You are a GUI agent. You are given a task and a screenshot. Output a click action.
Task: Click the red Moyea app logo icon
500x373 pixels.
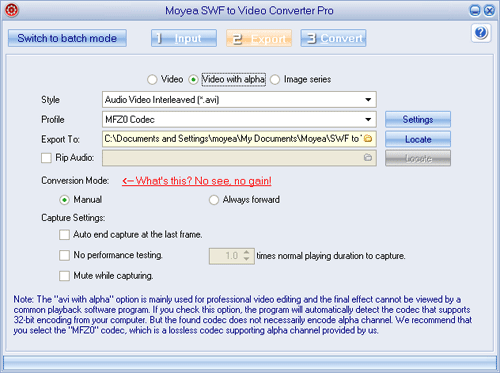11,10
